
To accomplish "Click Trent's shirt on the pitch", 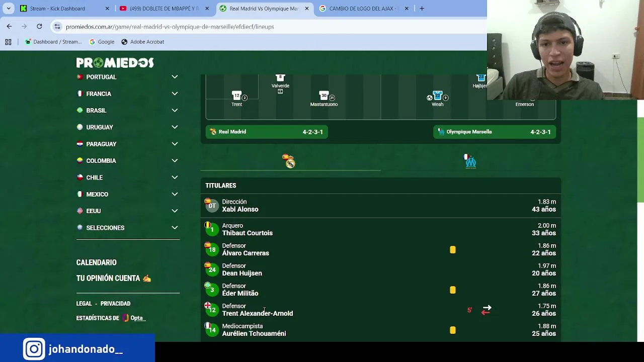I will point(236,96).
